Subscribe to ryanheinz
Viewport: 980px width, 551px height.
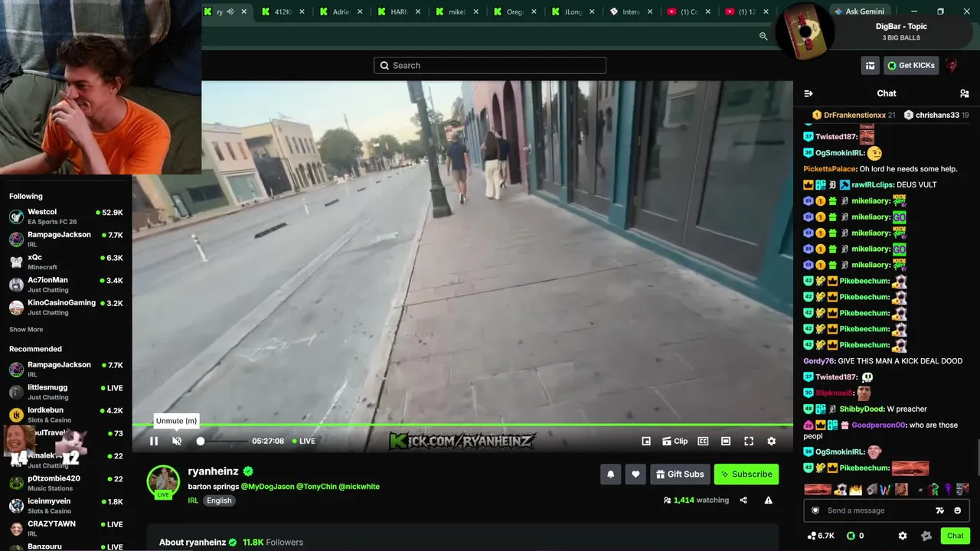tap(746, 474)
